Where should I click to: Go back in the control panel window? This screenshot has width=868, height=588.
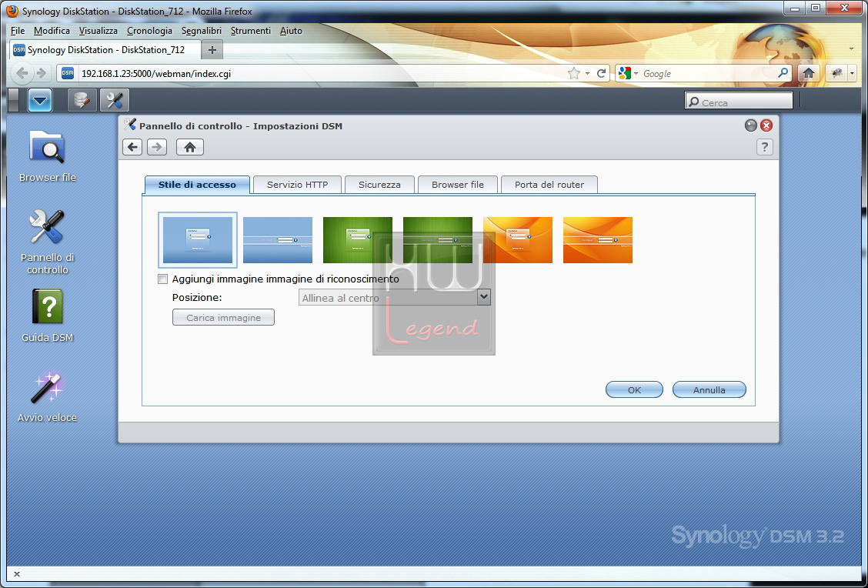pos(132,147)
